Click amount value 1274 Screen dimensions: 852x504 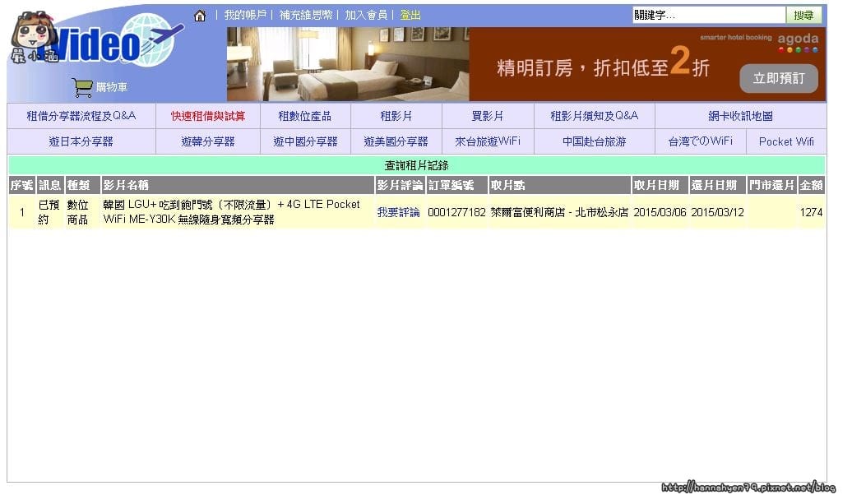click(x=811, y=212)
